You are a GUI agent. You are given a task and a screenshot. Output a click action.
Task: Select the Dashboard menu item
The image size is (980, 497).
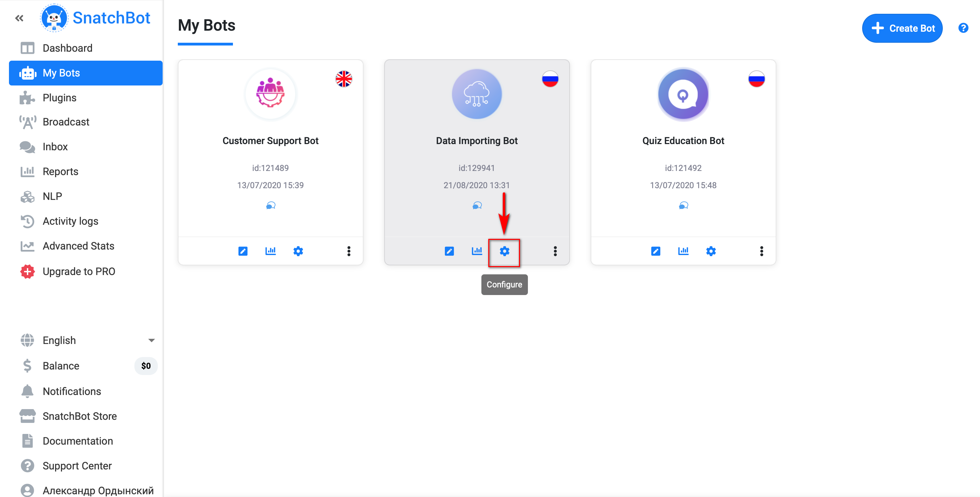tap(67, 48)
